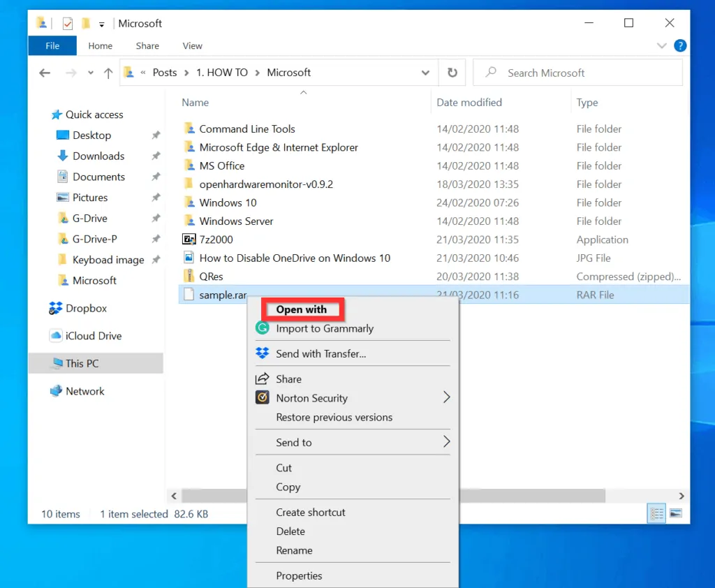Switch to the View ribbon tab
The width and height of the screenshot is (715, 588).
tap(192, 45)
